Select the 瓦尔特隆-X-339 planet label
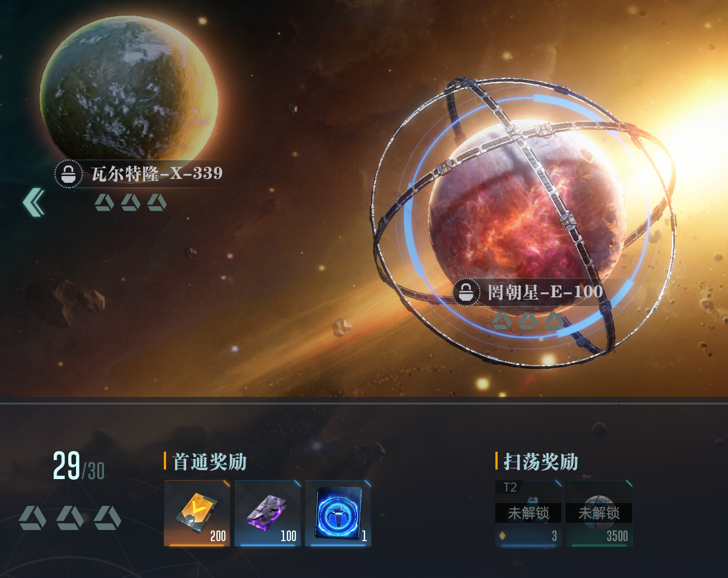The width and height of the screenshot is (728, 578). 157,173
